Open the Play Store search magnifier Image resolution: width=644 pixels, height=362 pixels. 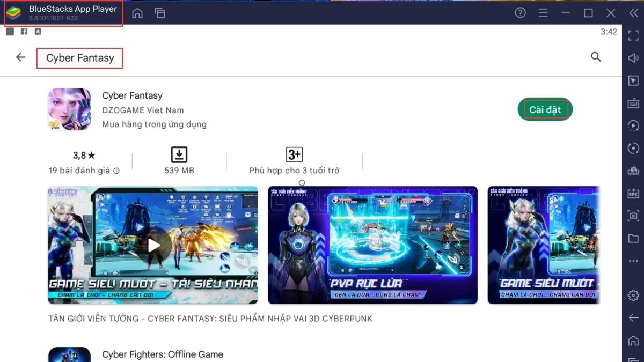tap(596, 57)
